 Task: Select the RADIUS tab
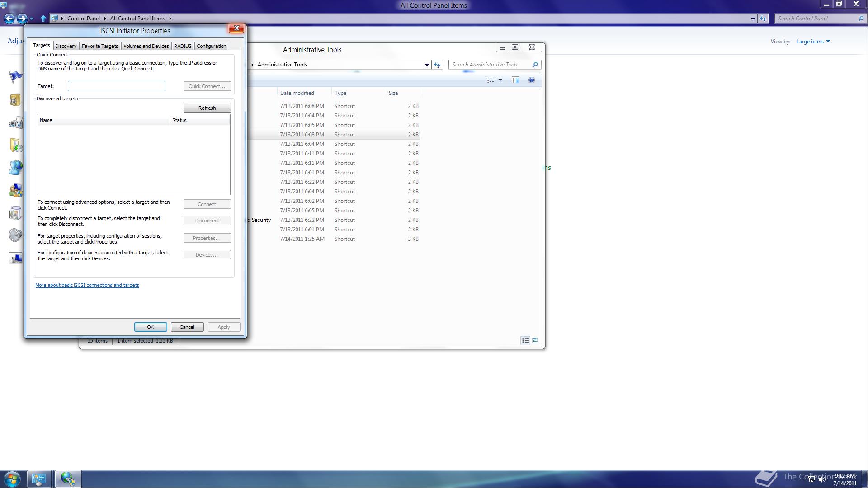tap(183, 46)
